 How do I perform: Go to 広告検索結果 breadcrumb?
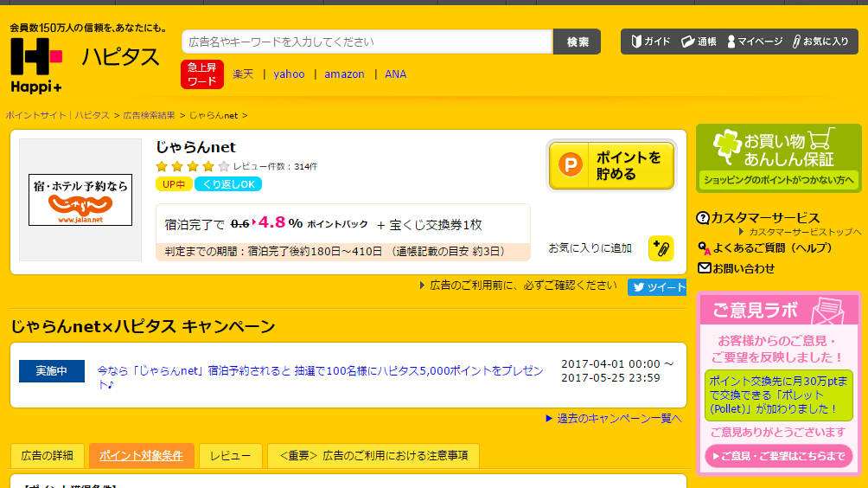[149, 115]
